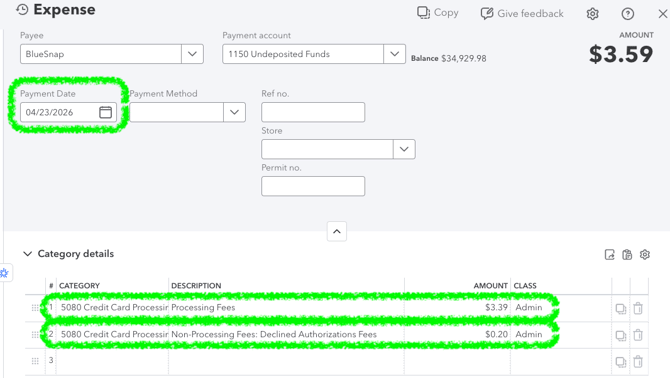Click the settings gear in the header
This screenshot has height=378, width=670.
click(592, 14)
